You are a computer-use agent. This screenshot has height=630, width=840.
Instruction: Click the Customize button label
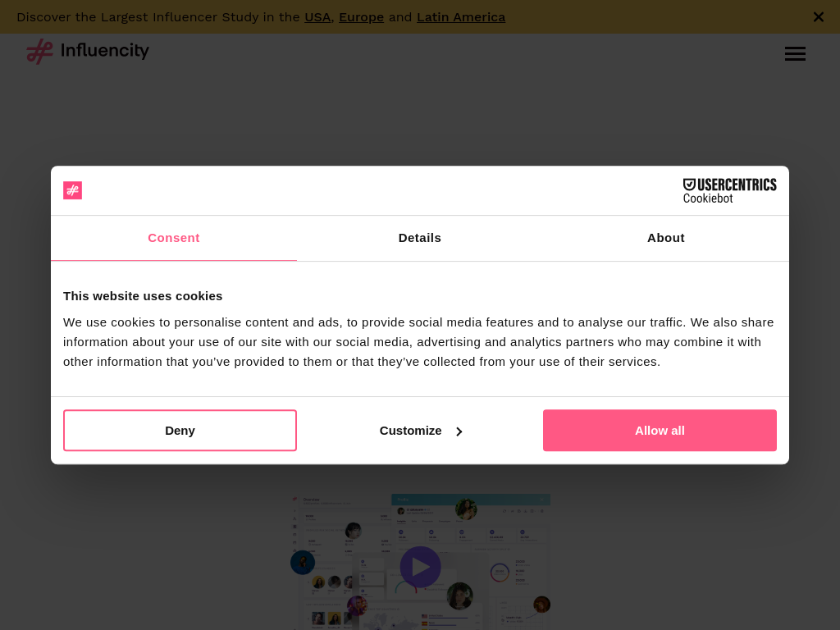click(410, 431)
